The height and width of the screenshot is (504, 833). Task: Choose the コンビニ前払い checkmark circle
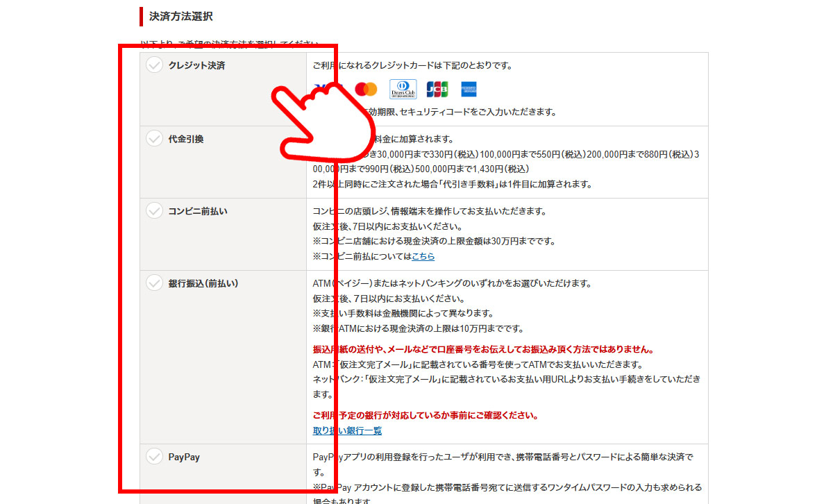(153, 211)
